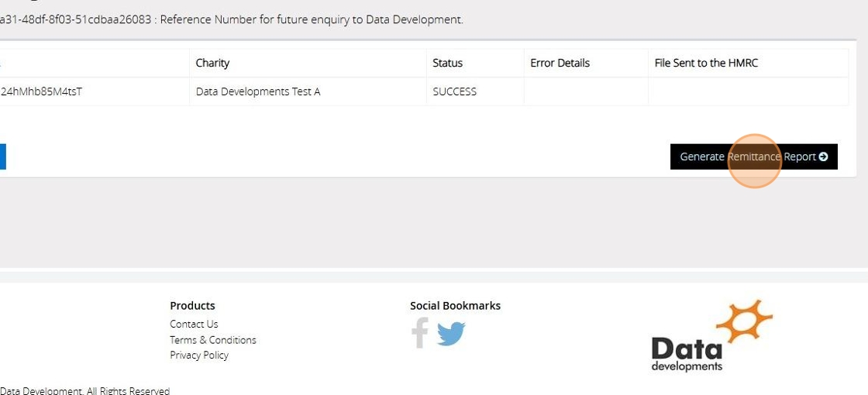The height and width of the screenshot is (395, 868).
Task: Click the empty Error Details cell
Action: (x=586, y=91)
